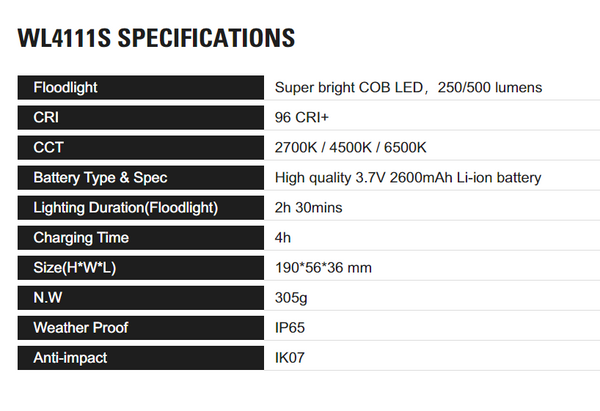Screen dimensions: 600x411
Task: Select Lighting Duration(Floodlight) label
Action: [140, 208]
